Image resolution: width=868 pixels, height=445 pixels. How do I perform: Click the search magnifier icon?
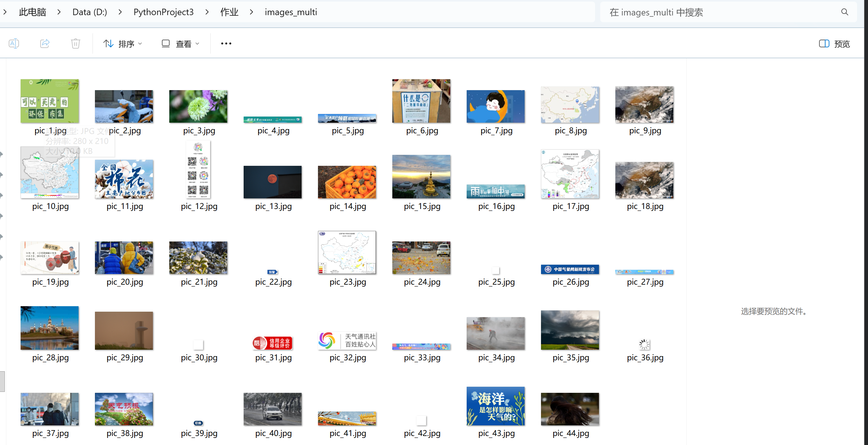(x=845, y=12)
